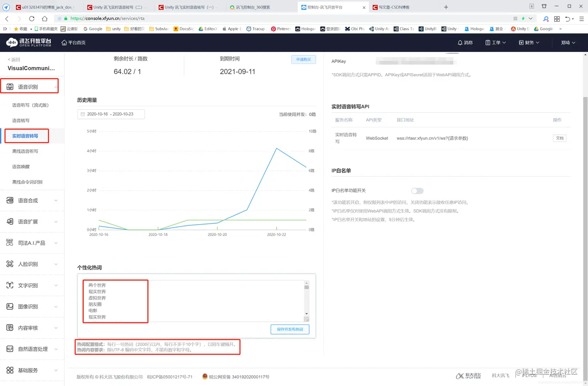Click the 平台首页 link

(73, 42)
